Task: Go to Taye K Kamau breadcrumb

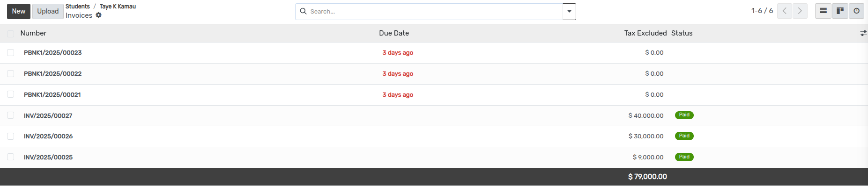Action: click(x=118, y=7)
